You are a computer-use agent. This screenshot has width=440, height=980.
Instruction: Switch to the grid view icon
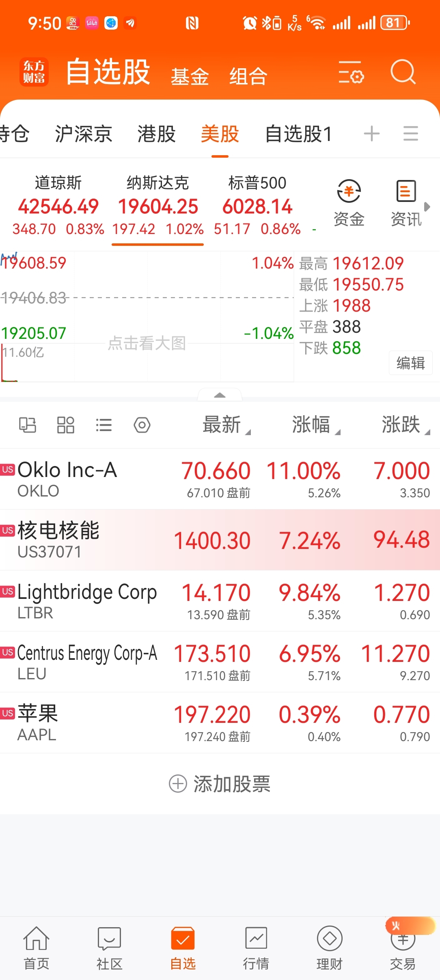[66, 425]
